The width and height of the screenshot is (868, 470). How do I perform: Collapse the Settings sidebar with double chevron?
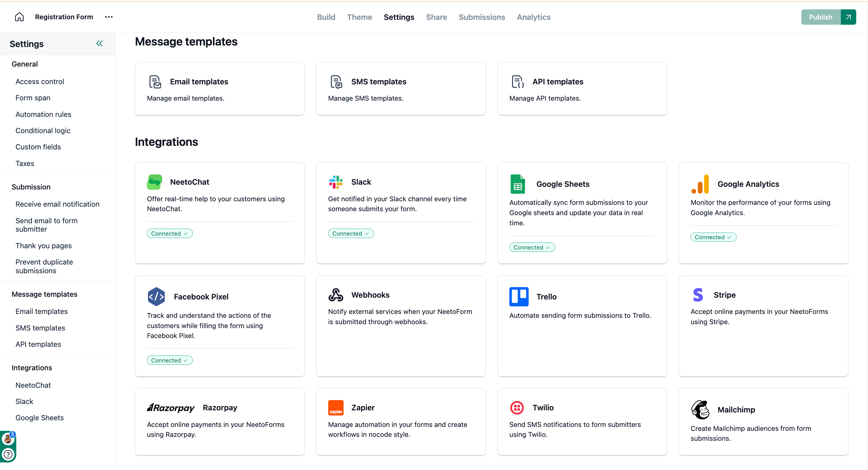click(99, 43)
